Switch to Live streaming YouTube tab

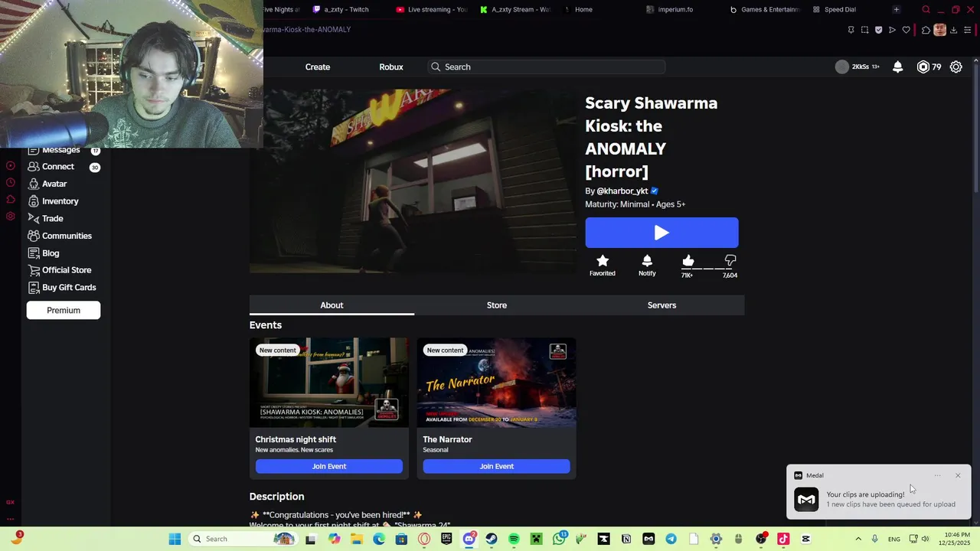click(x=433, y=9)
